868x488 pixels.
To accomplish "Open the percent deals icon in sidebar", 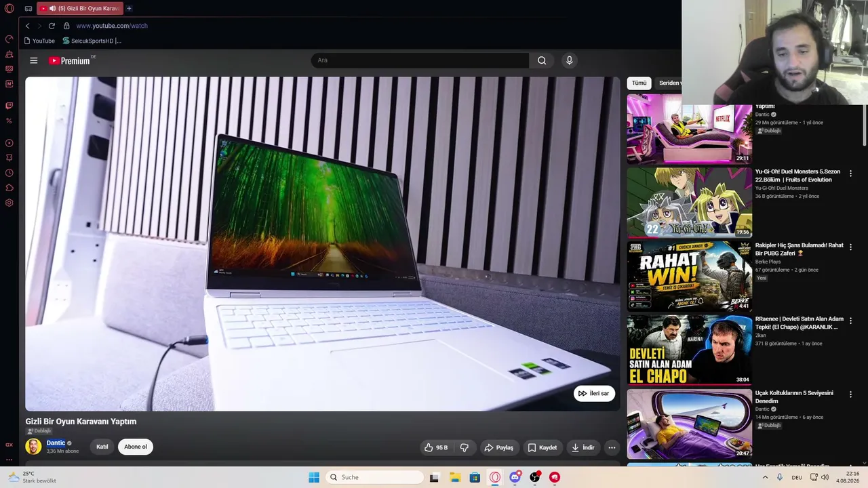I will pos(9,121).
